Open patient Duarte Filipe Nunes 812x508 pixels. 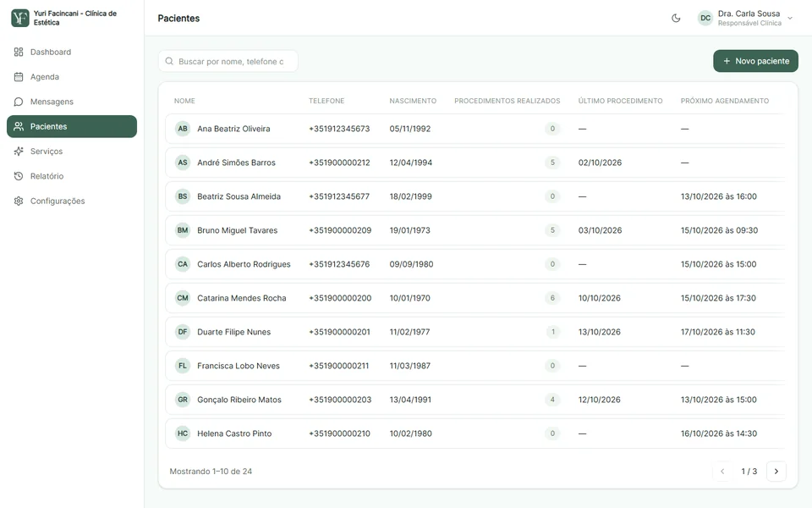pos(475,332)
